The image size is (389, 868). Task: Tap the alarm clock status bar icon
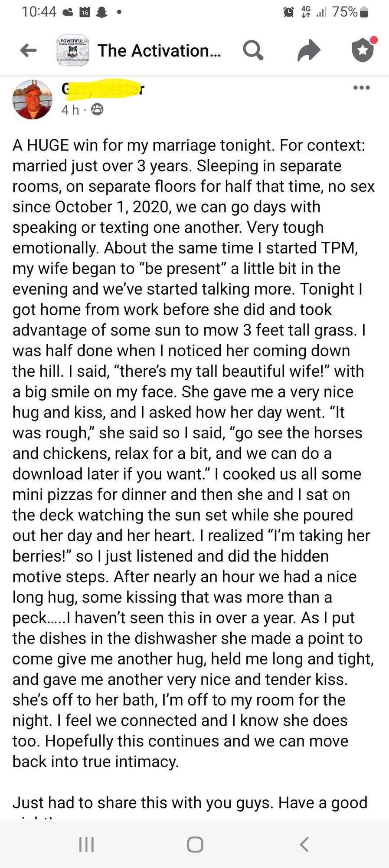click(x=288, y=12)
